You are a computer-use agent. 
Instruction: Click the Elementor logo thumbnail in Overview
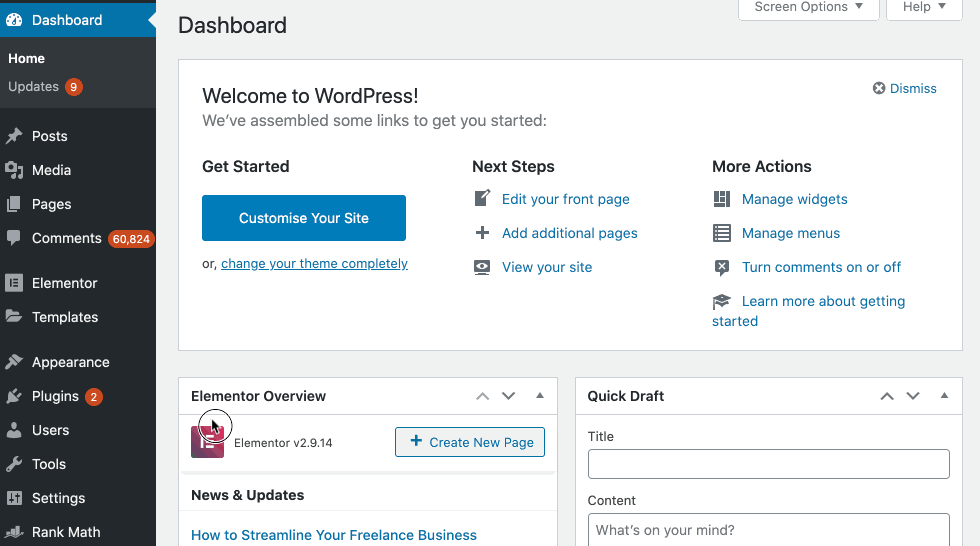(207, 442)
